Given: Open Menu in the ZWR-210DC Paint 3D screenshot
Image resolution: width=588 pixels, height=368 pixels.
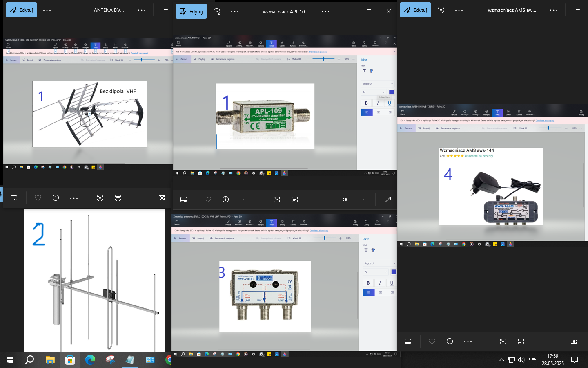Looking at the screenshot, I should point(177,223).
